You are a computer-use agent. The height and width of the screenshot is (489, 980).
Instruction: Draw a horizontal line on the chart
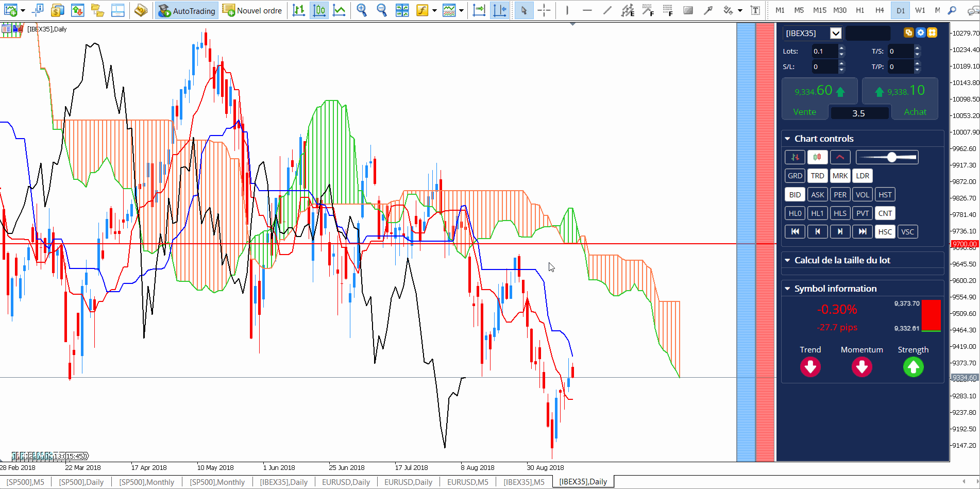coord(587,10)
